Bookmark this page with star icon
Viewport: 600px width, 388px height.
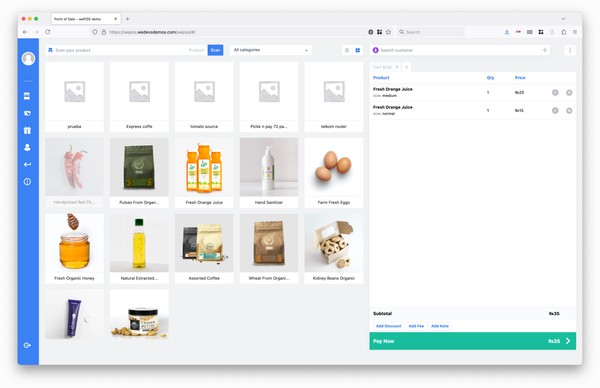click(x=388, y=32)
